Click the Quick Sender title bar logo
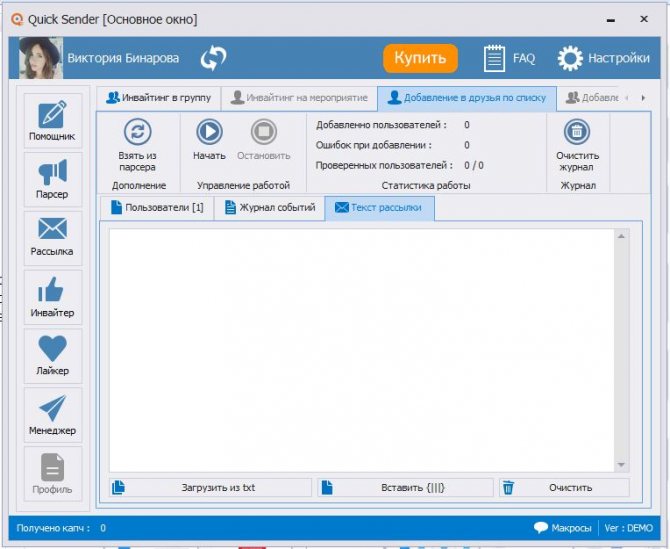 (x=17, y=19)
